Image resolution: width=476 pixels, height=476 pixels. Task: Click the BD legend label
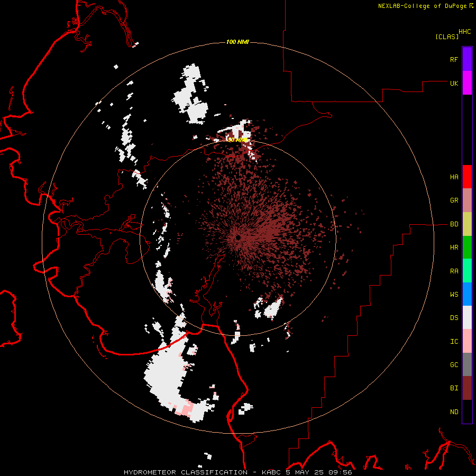454,224
